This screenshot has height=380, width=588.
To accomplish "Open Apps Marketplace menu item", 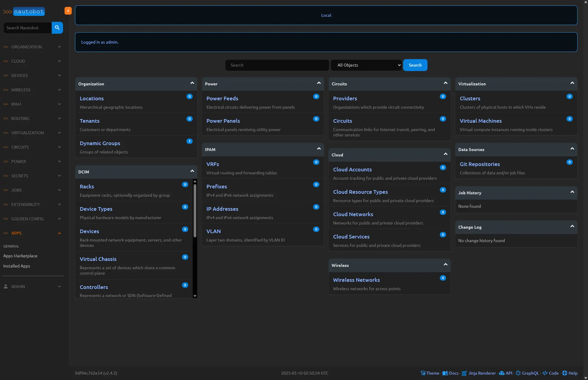I will tap(20, 256).
